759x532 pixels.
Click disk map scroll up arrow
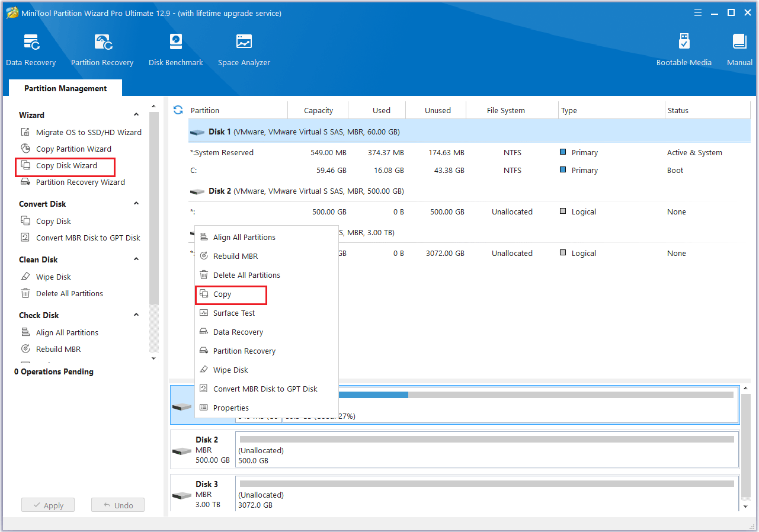pos(746,388)
